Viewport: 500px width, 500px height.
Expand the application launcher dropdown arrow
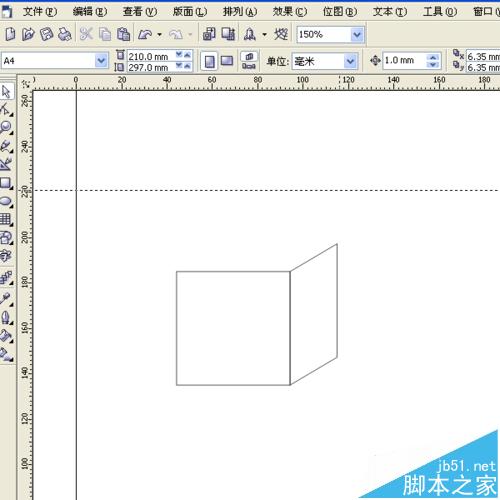coord(264,34)
